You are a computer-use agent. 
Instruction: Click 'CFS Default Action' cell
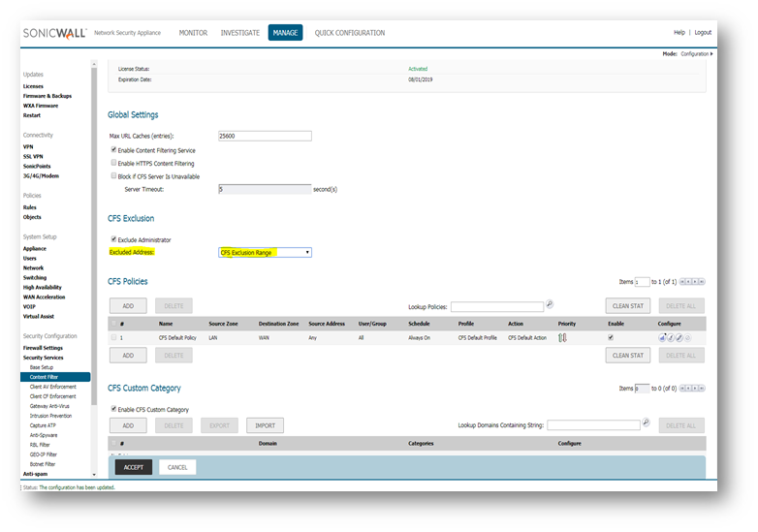[x=527, y=338]
